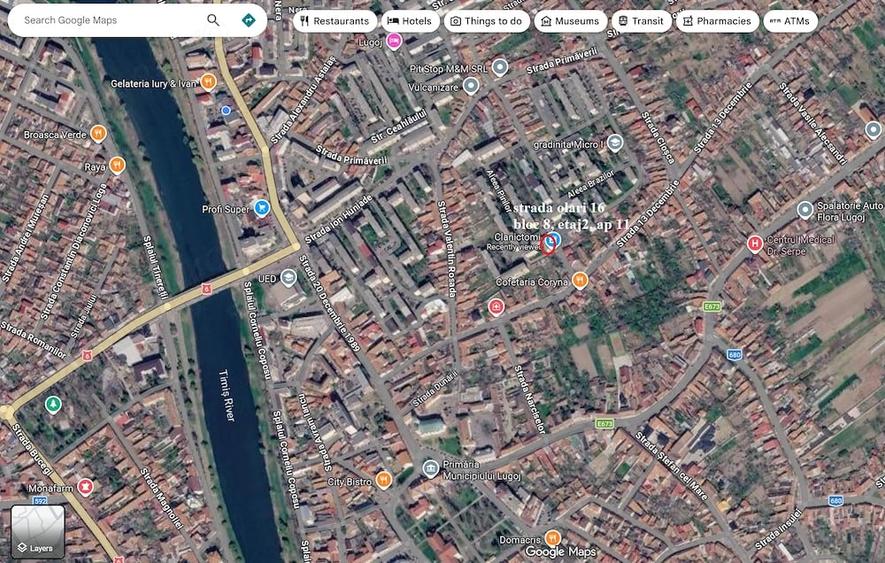This screenshot has height=563, width=885.
Task: Show Transit options
Action: [641, 21]
